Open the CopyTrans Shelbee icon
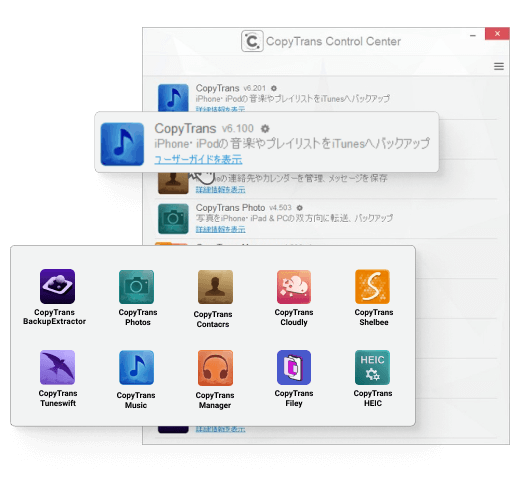 click(x=372, y=286)
